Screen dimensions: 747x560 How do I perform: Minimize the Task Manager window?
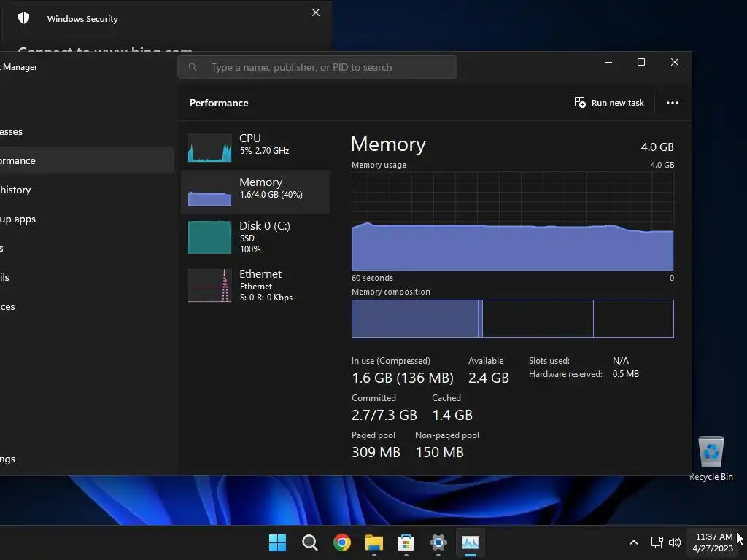tap(608, 63)
